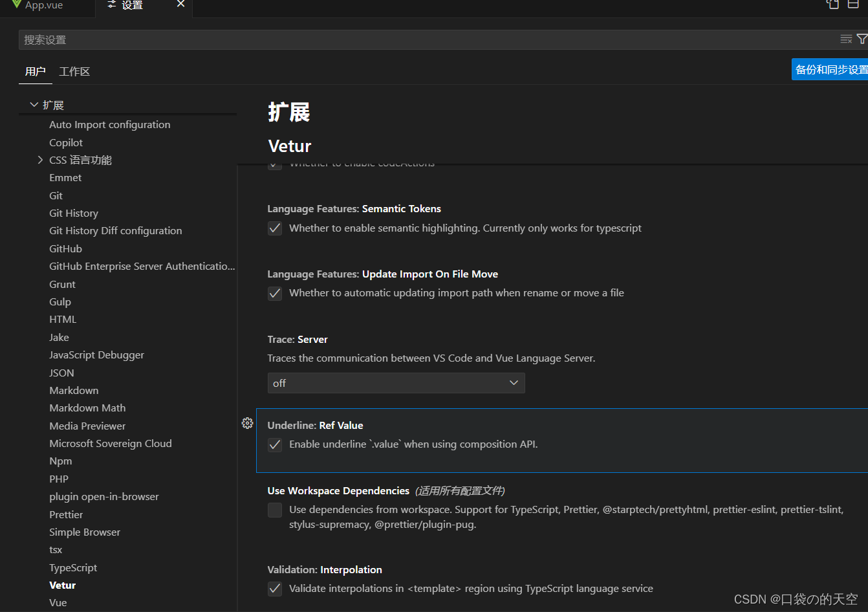The width and height of the screenshot is (868, 612).
Task: Expand the CSS 语言功能 tree node
Action: [40, 160]
